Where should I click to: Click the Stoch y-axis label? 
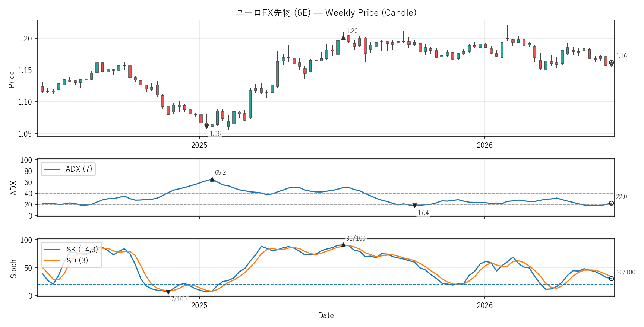pos(13,269)
